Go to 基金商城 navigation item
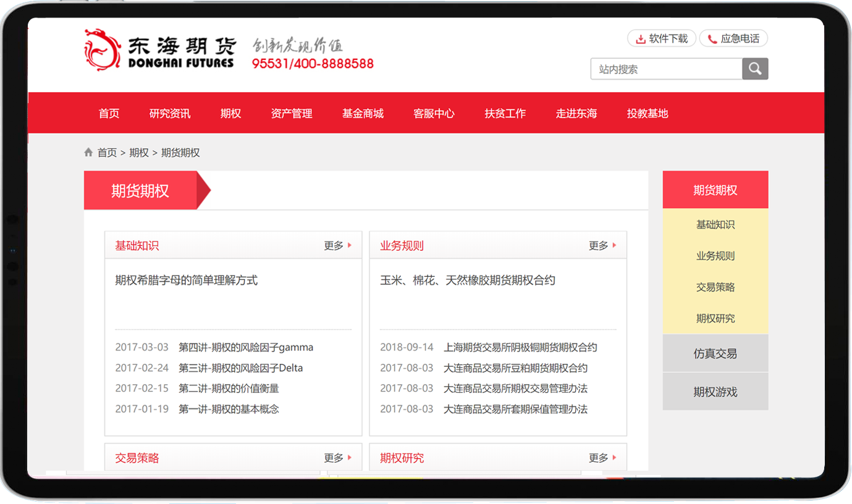852x504 pixels. [x=363, y=114]
